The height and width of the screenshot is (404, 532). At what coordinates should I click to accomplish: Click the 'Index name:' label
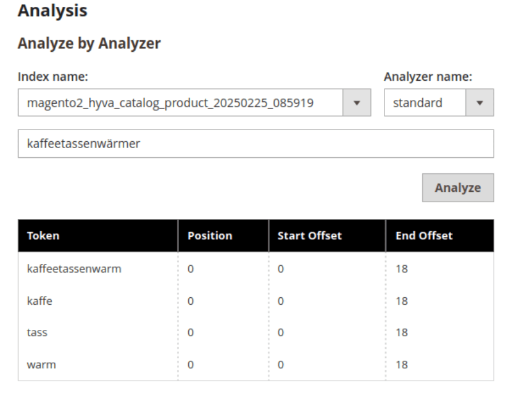click(53, 77)
